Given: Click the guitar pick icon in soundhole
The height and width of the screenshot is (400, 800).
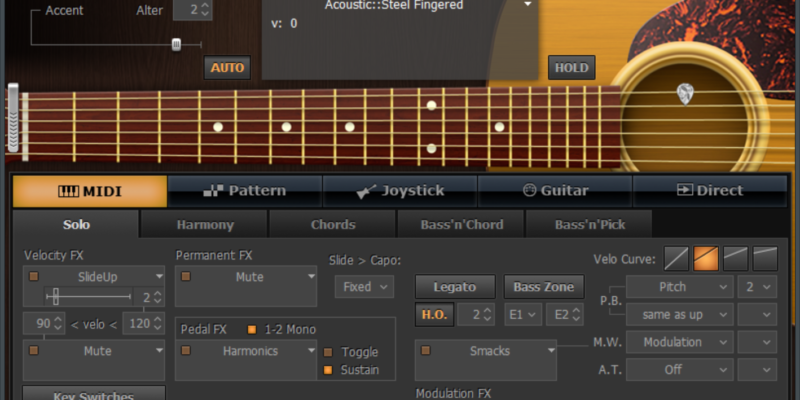Looking at the screenshot, I should (x=685, y=94).
